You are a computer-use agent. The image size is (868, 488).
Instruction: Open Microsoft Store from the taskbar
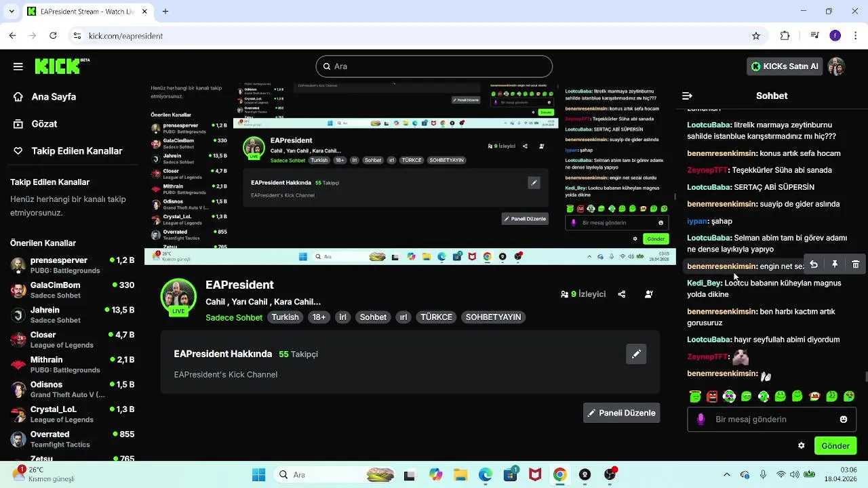(x=510, y=474)
